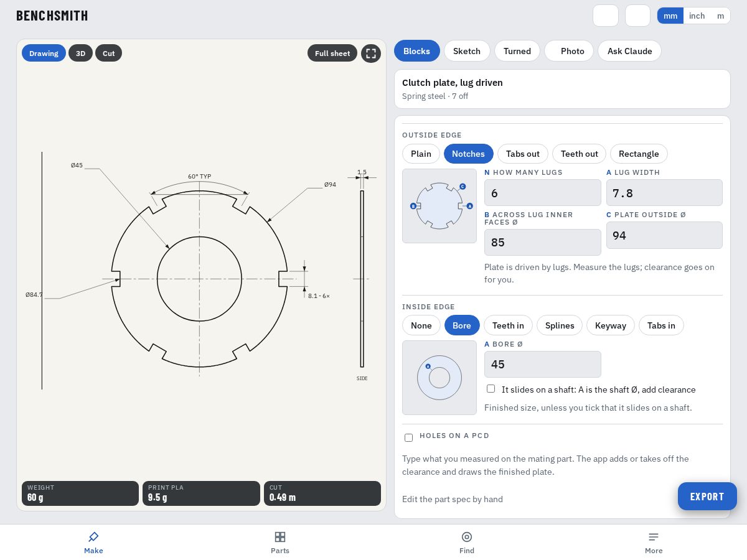Switch to the Turned tab

pos(517,51)
